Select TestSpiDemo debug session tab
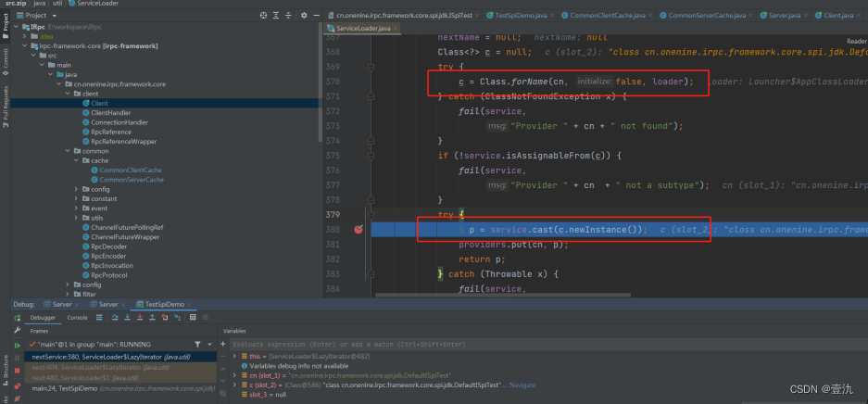Screen dimensions: 868x404 coord(164,304)
